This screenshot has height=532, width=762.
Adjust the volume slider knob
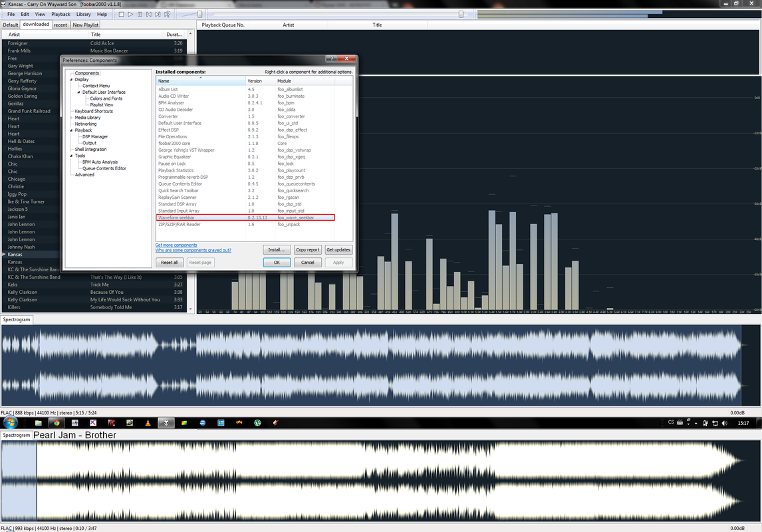(x=199, y=14)
